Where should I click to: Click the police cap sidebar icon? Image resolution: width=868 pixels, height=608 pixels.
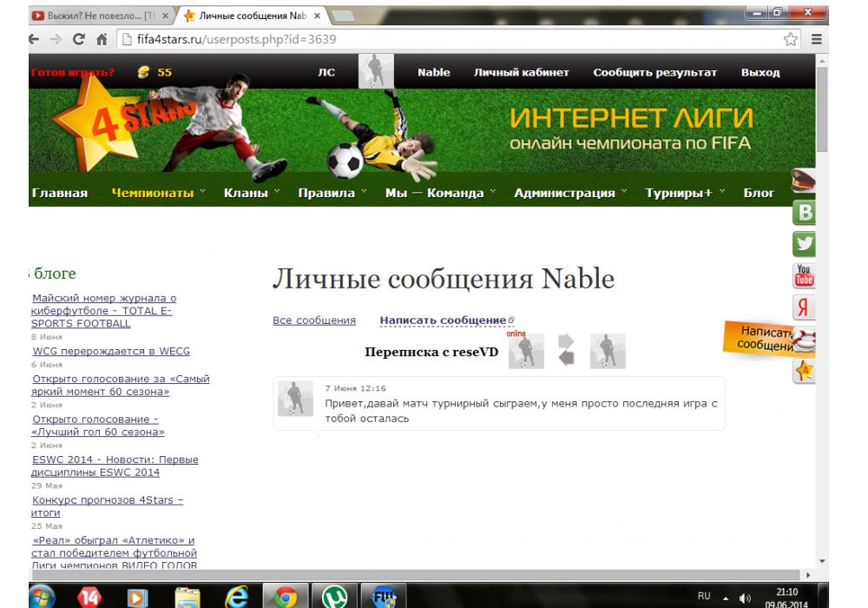click(x=804, y=182)
